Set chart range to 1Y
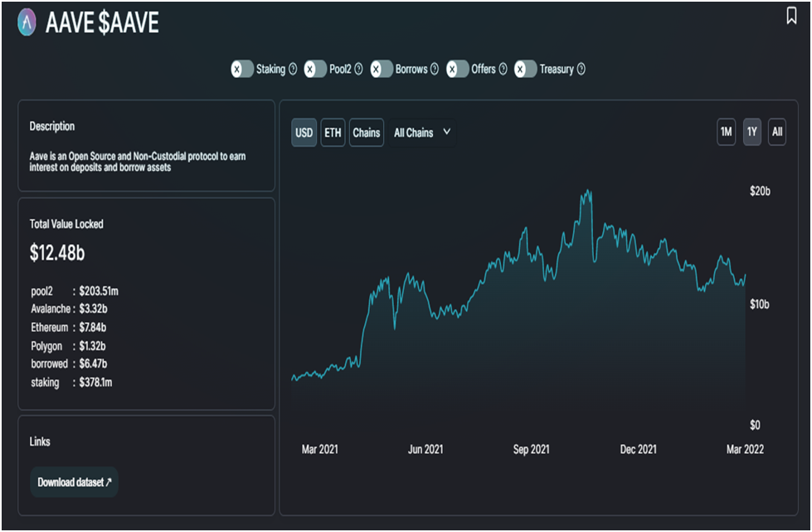Viewport: 812px width, 532px height. [751, 132]
